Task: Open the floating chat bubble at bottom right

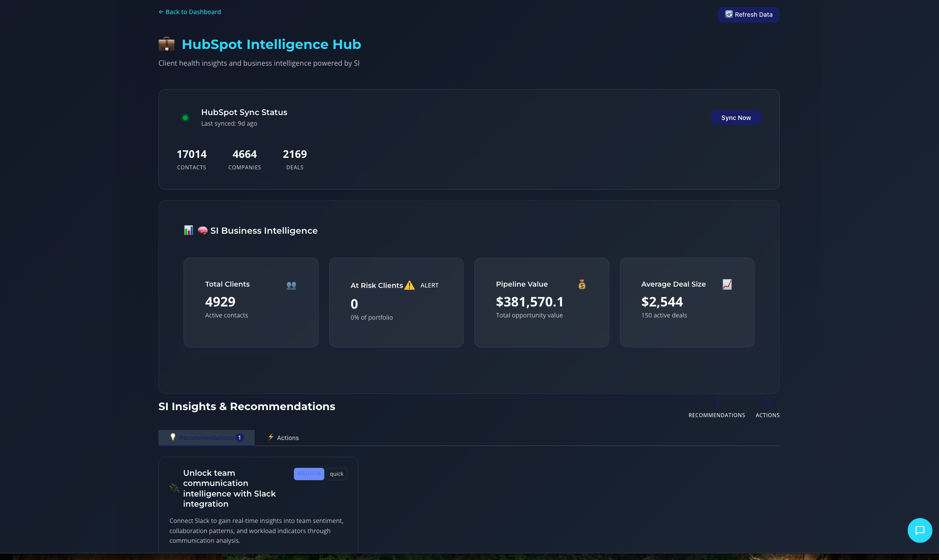Action: (920, 530)
